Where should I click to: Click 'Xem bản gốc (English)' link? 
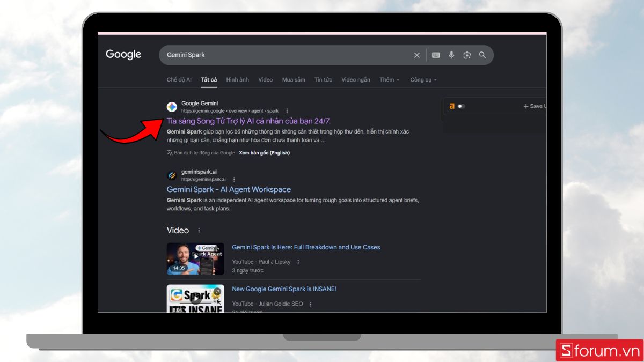coord(265,153)
